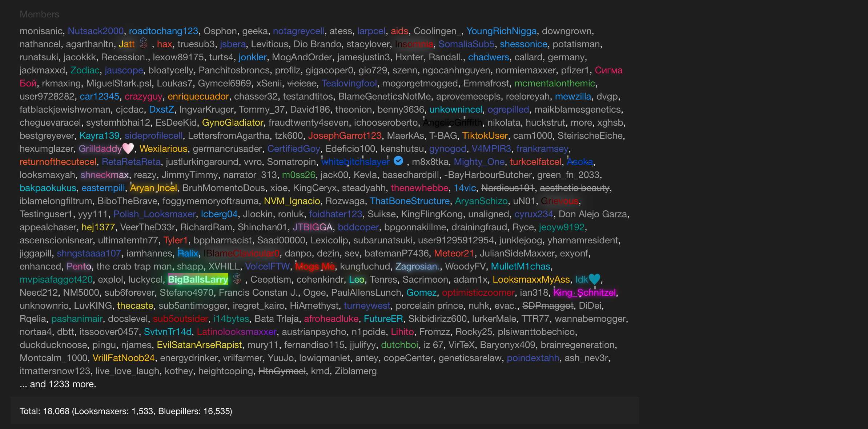
Task: Click dollar icon next to Jatt
Action: [144, 44]
